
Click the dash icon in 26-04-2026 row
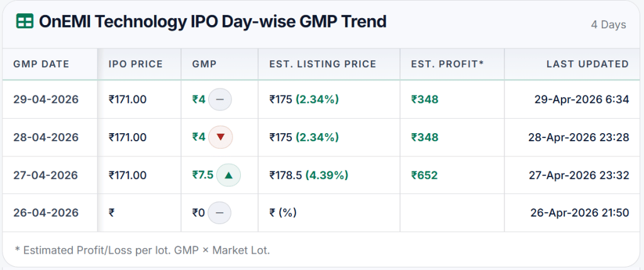(219, 213)
